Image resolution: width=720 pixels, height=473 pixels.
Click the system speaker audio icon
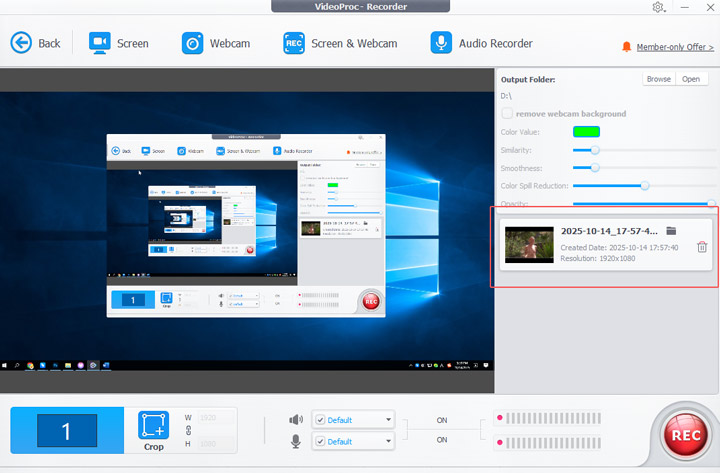pos(296,419)
